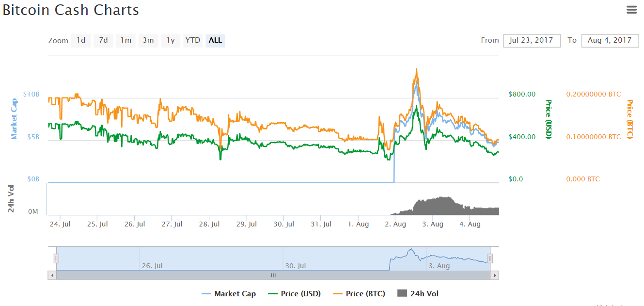Click the From date field

[532, 40]
